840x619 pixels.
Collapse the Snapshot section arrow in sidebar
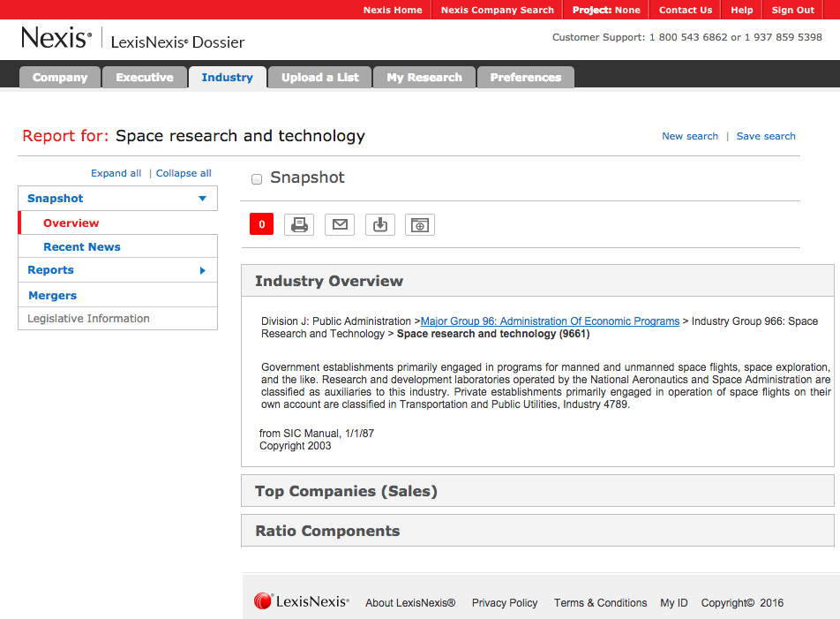pyautogui.click(x=203, y=199)
